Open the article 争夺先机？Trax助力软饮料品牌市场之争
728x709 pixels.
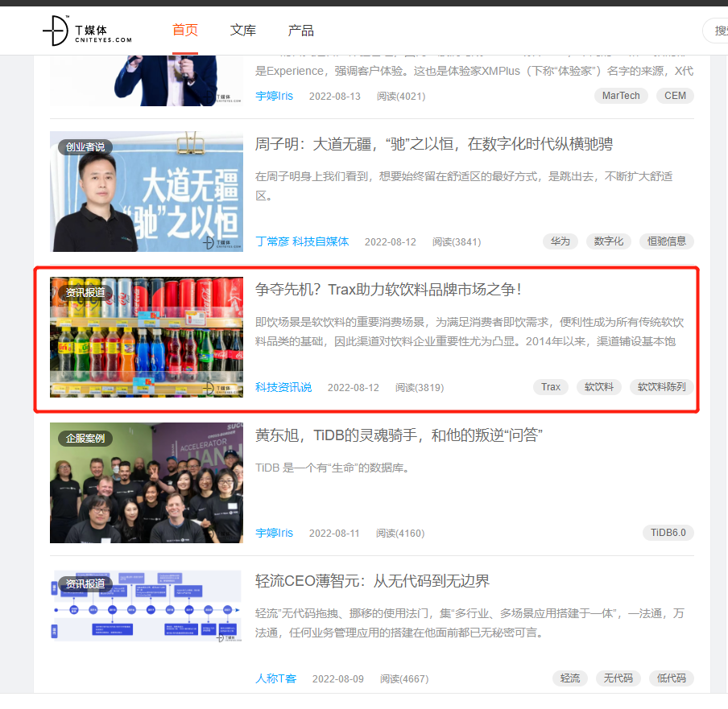[388, 290]
